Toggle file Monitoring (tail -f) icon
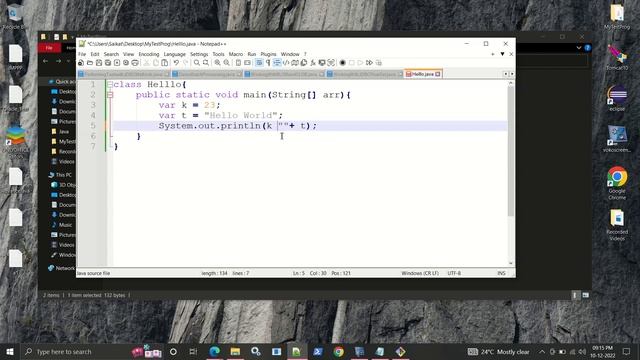This screenshot has width=640, height=360. click(331, 63)
